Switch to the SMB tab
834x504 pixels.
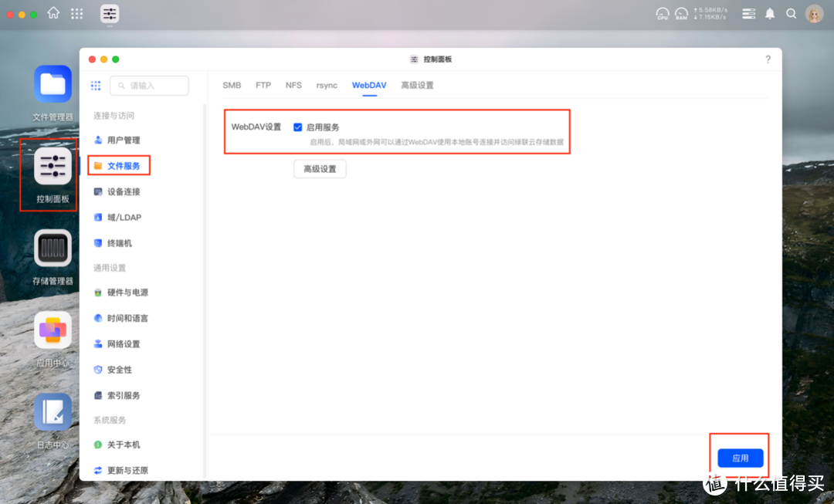click(232, 85)
